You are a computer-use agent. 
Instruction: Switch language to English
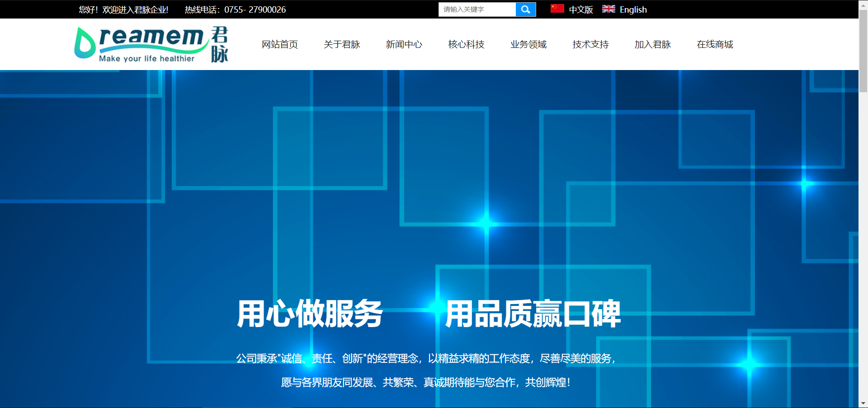click(x=633, y=9)
